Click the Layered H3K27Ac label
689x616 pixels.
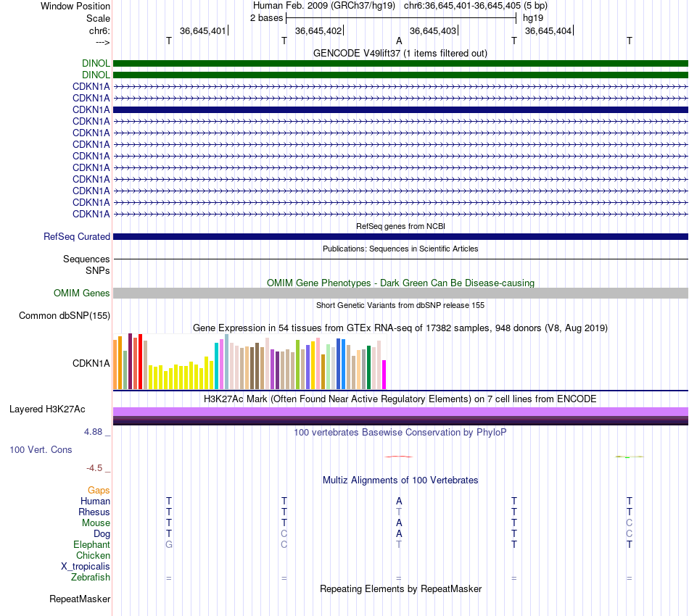(47, 409)
